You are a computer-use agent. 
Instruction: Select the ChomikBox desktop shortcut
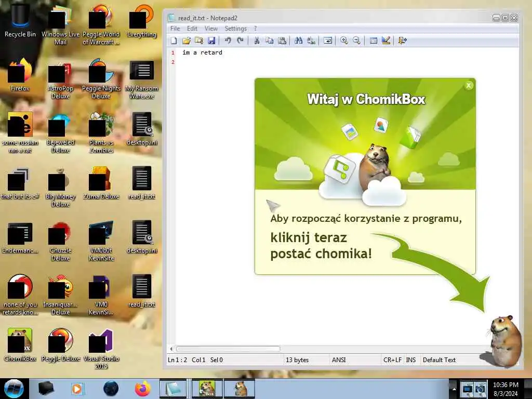(x=20, y=345)
